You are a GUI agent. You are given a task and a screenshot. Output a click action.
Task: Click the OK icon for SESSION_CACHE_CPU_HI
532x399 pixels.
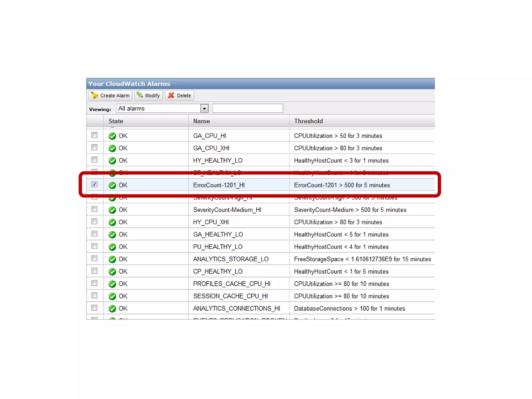tap(112, 296)
